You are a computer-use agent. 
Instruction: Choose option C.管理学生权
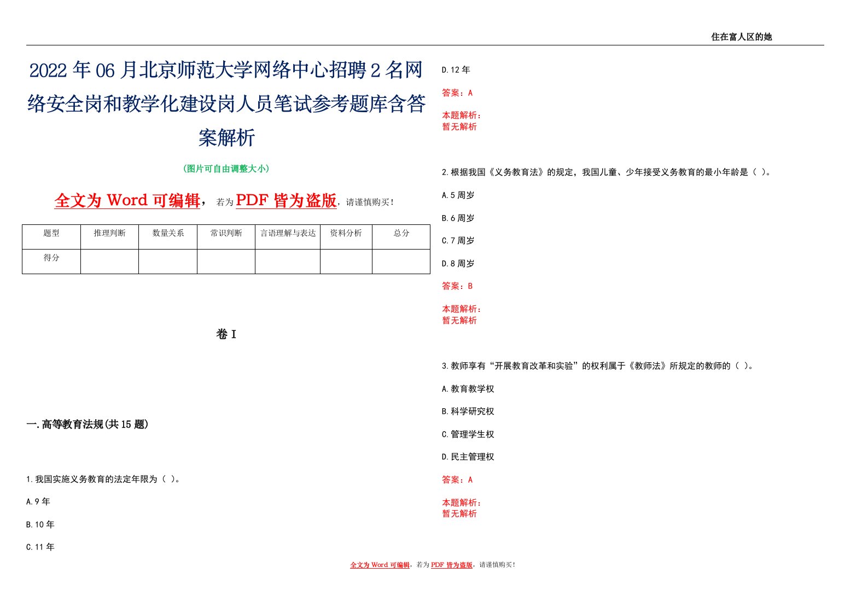pos(468,434)
